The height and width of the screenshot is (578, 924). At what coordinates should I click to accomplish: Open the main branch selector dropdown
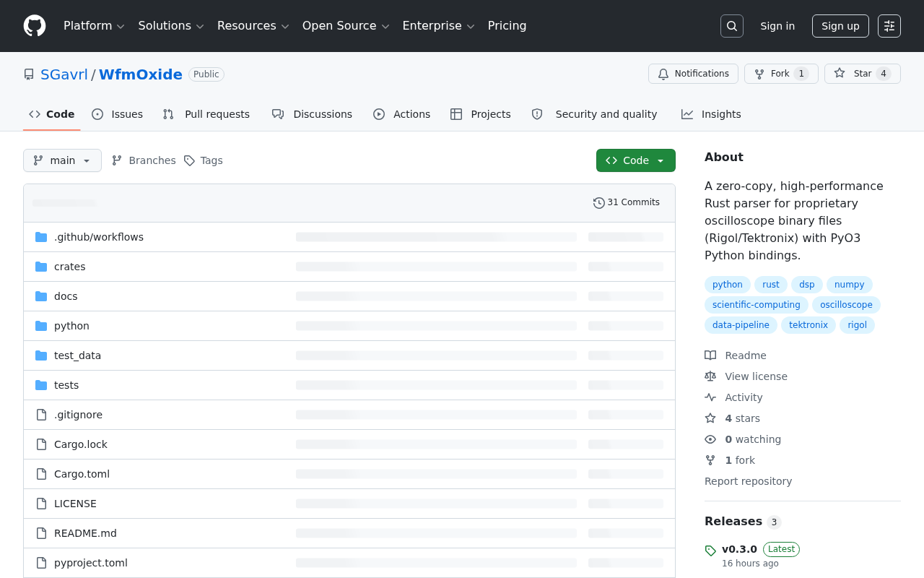tap(62, 160)
